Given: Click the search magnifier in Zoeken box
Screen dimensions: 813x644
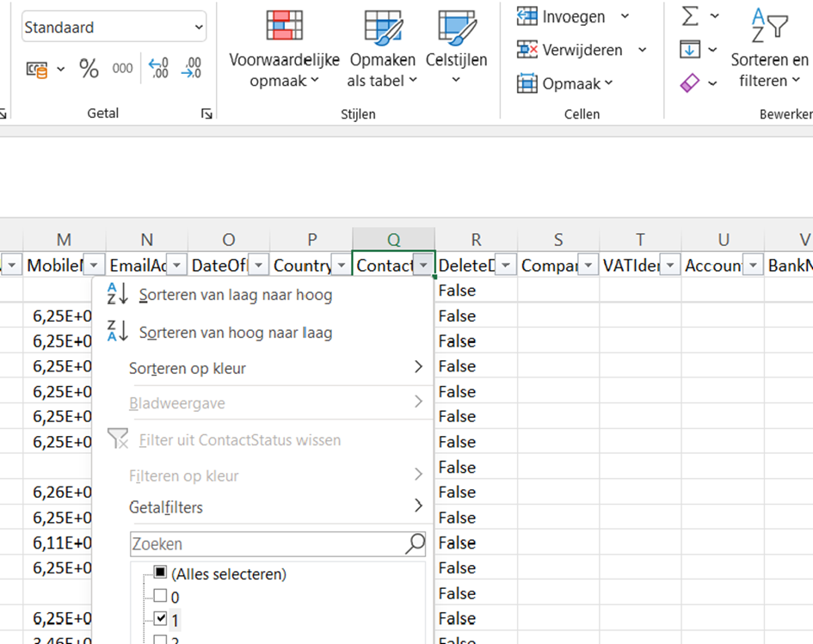Looking at the screenshot, I should (x=415, y=543).
